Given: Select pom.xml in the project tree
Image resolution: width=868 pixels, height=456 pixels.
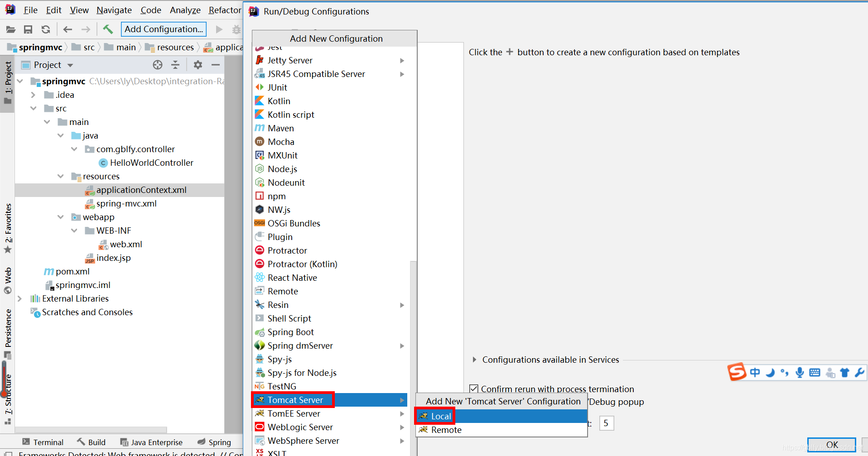Looking at the screenshot, I should pyautogui.click(x=67, y=271).
